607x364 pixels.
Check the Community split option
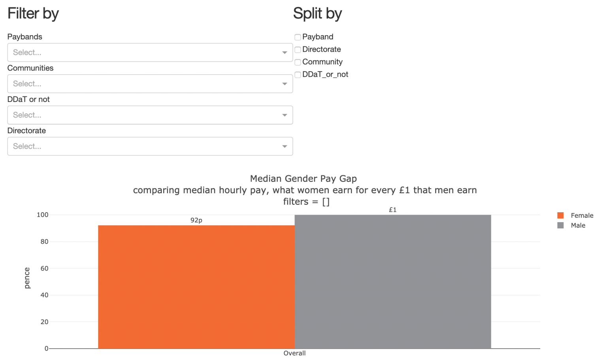coord(298,62)
